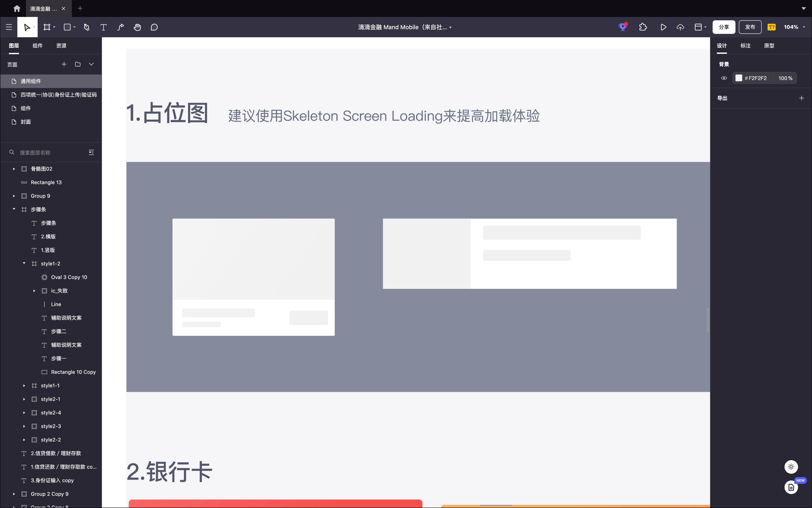Open the 四项统一 page
The image size is (812, 508).
point(51,95)
